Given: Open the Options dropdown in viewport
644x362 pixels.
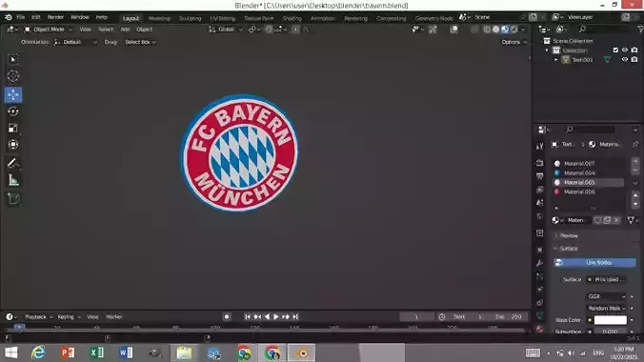Looking at the screenshot, I should (x=513, y=42).
